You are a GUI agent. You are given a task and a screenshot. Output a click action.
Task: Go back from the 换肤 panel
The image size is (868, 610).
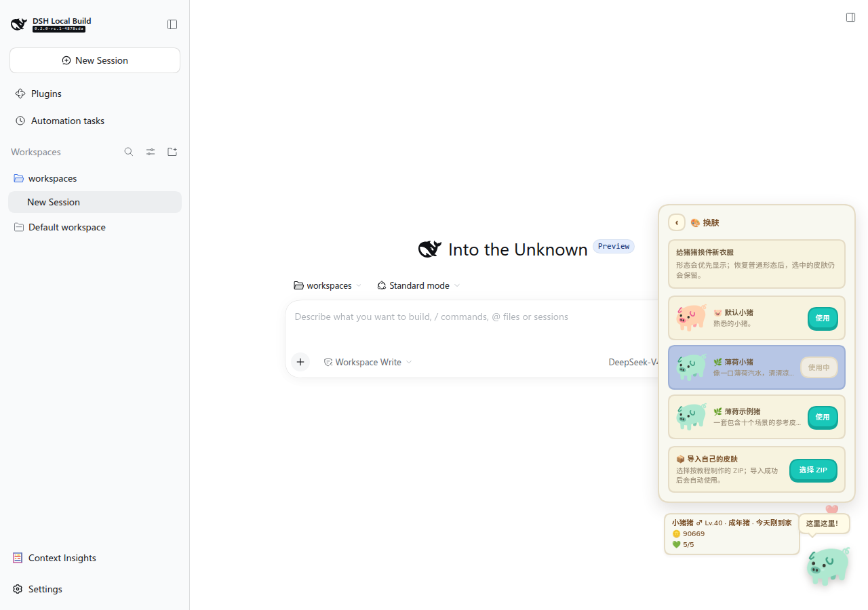pyautogui.click(x=677, y=222)
